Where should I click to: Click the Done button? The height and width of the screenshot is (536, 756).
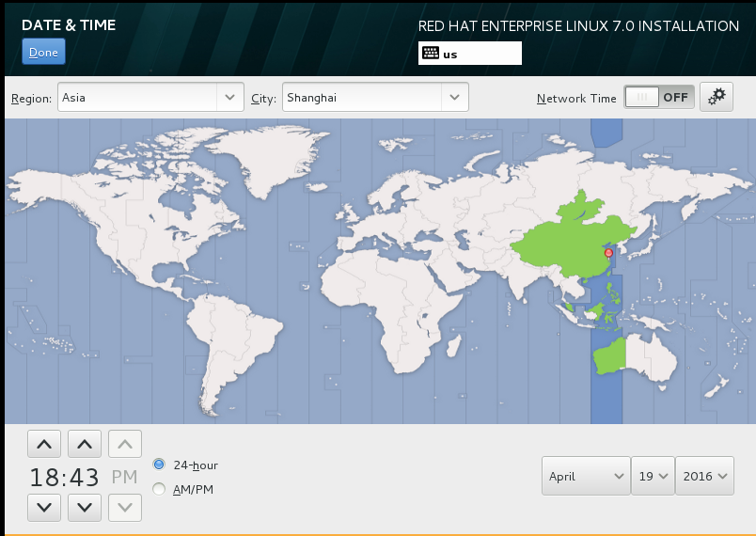pos(43,52)
